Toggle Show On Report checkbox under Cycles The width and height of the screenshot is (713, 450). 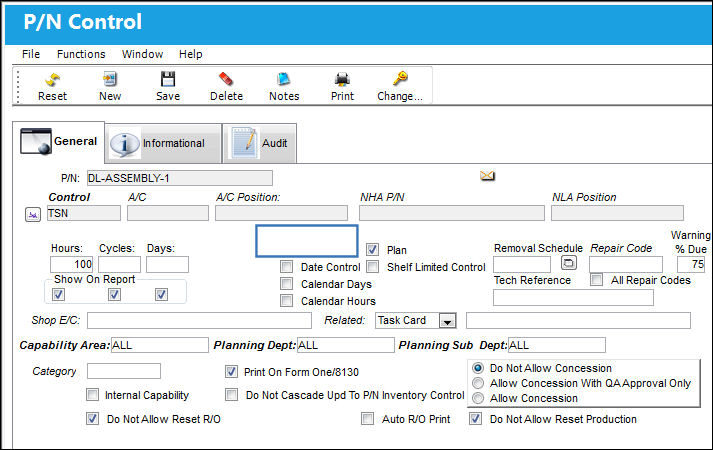[114, 295]
